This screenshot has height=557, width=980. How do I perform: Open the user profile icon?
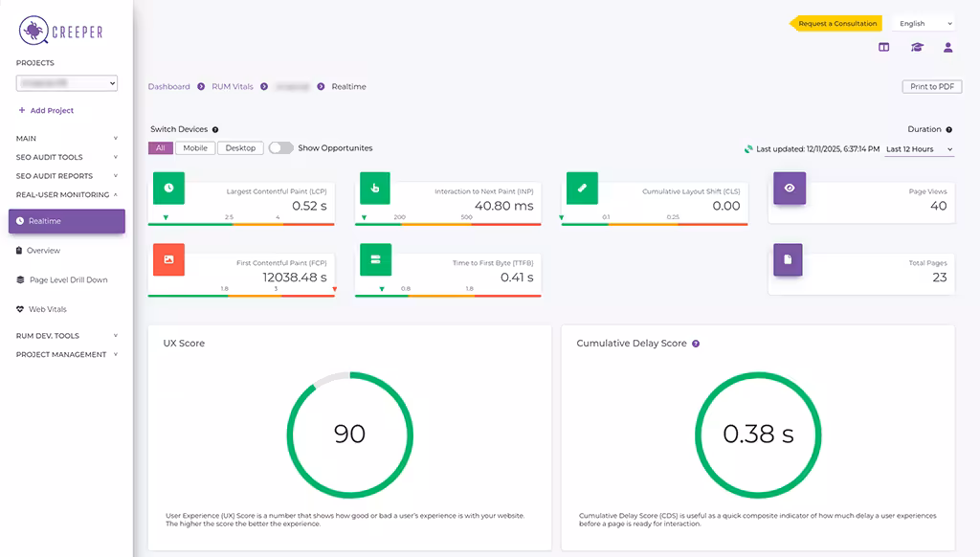pos(948,46)
